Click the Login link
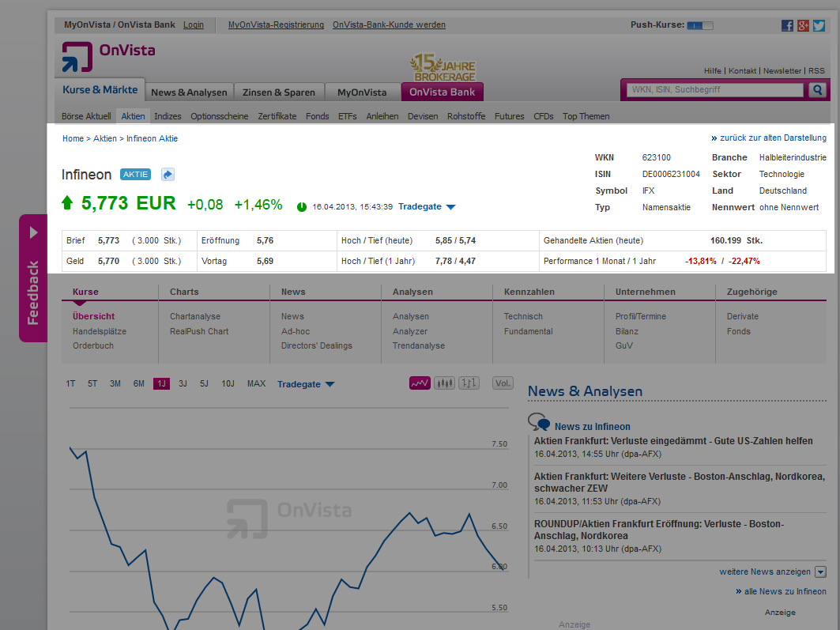Screen dimensions: 840x630 [194, 25]
